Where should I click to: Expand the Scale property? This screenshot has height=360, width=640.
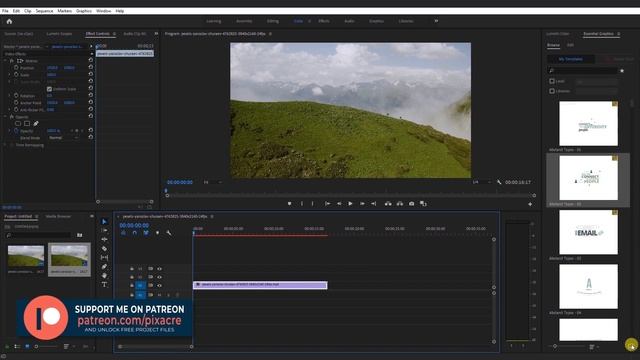click(9, 75)
